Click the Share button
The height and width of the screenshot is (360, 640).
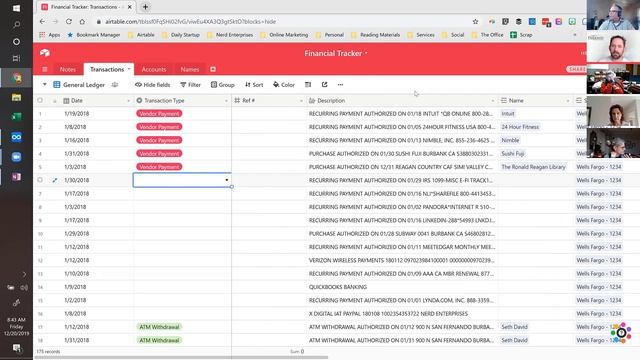click(x=577, y=69)
